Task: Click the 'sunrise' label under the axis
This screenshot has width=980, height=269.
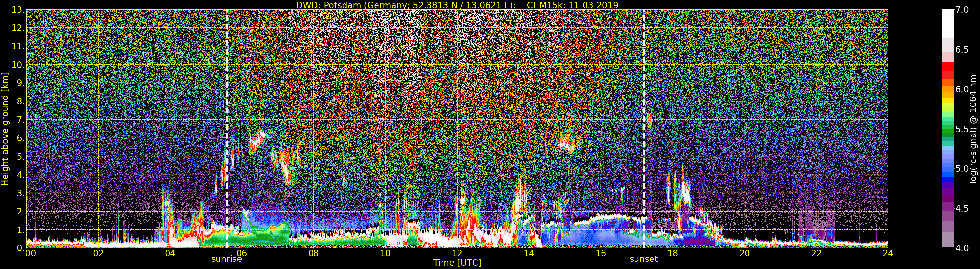Action: coord(226,259)
